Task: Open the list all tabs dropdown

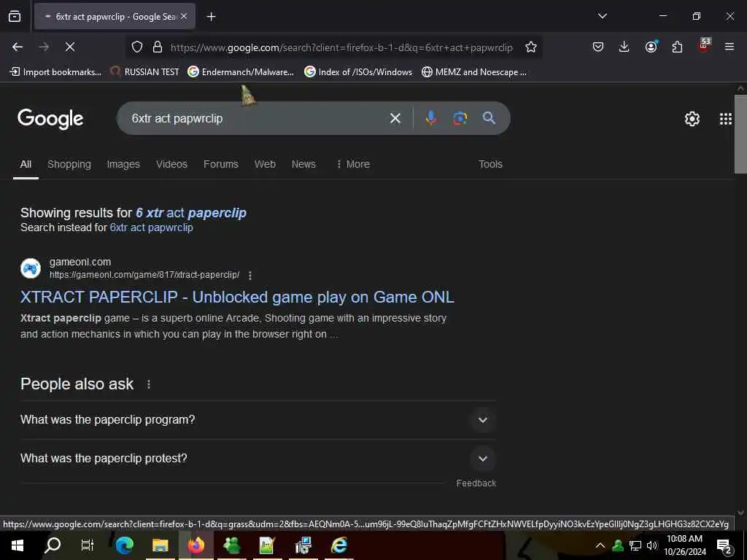Action: click(x=602, y=16)
